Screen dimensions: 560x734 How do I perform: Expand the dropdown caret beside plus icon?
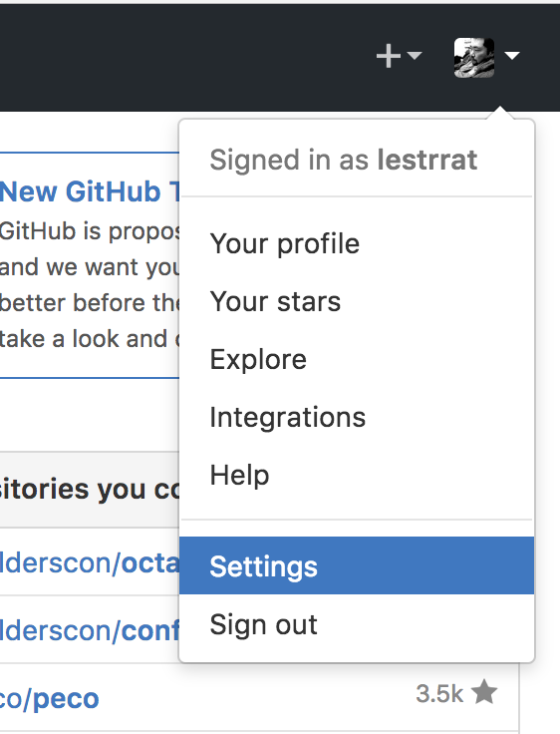415,56
